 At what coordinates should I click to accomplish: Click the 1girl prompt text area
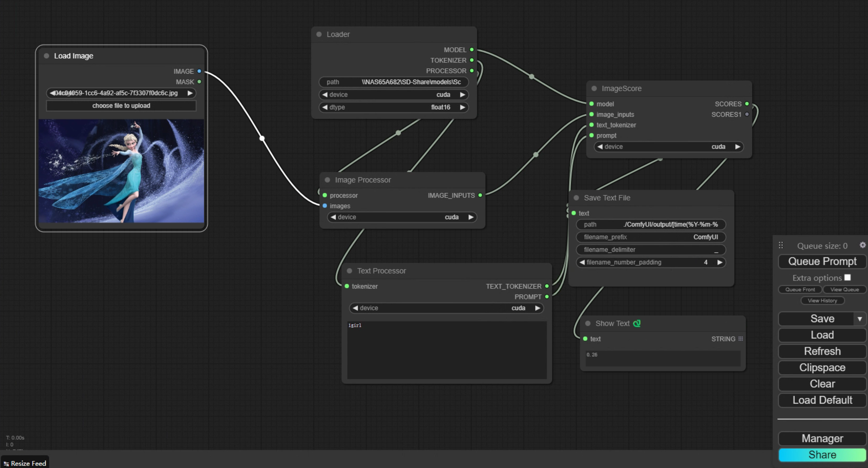(x=447, y=350)
